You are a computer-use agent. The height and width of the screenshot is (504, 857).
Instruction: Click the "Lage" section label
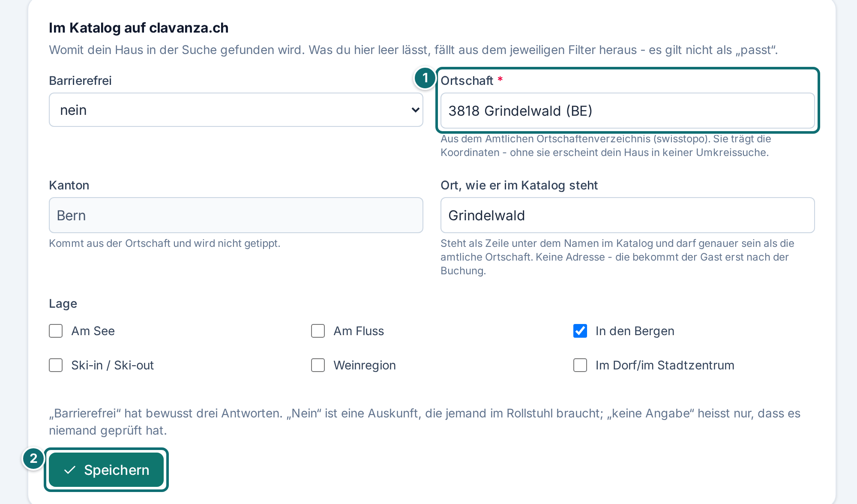point(63,303)
